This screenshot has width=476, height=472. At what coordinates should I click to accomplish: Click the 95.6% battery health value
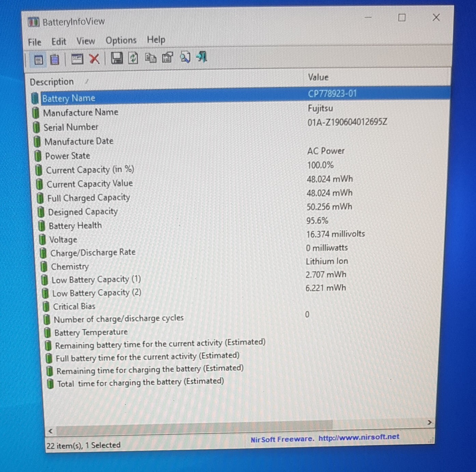[317, 220]
